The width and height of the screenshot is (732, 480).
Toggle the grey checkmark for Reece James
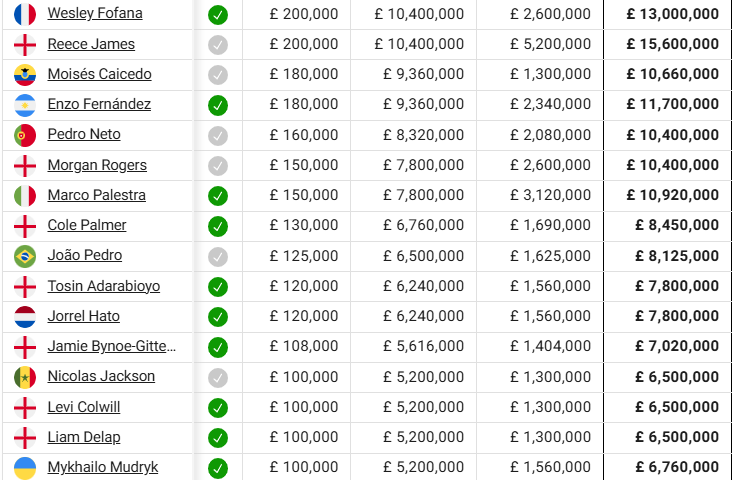(x=218, y=45)
